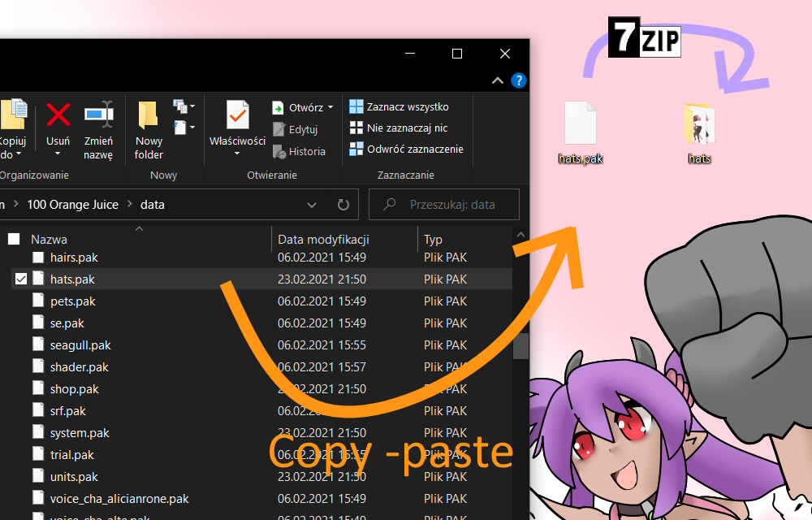
Task: Expand the Właściwości dropdown arrow
Action: [237, 154]
